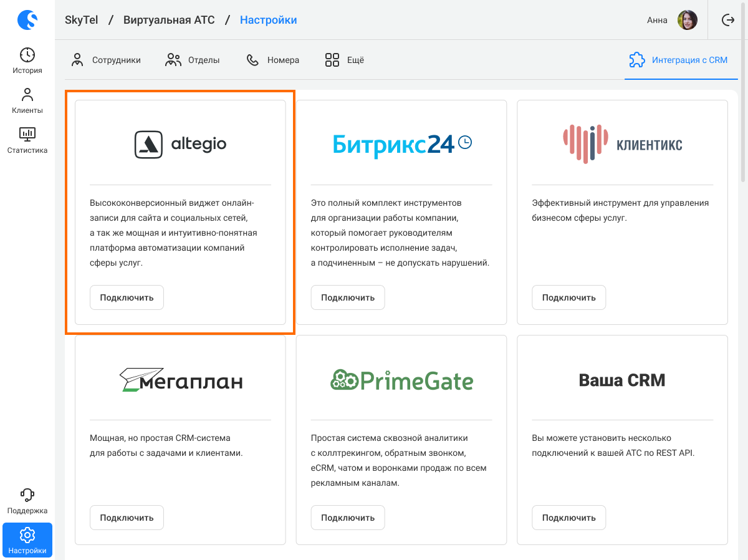Connect the Мегаплан CRM
748x560 pixels.
(x=127, y=518)
